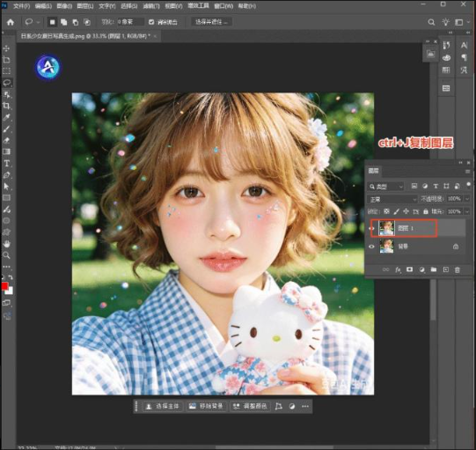
Task: Click the red foreground color swatch
Action: (x=4, y=286)
